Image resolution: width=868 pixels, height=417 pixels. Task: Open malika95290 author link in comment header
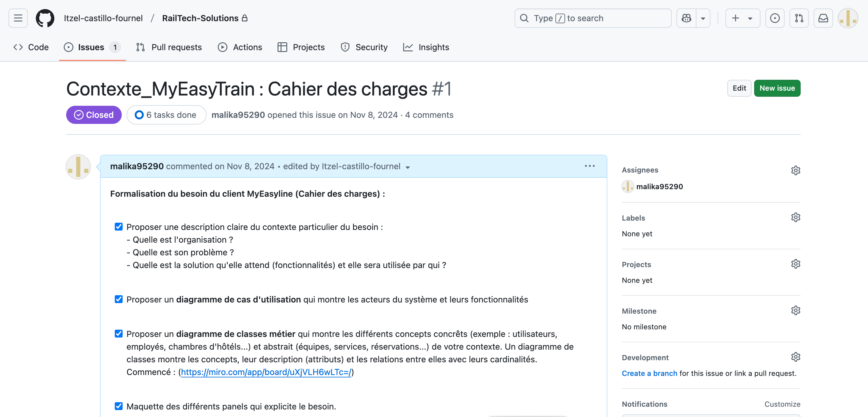(137, 166)
